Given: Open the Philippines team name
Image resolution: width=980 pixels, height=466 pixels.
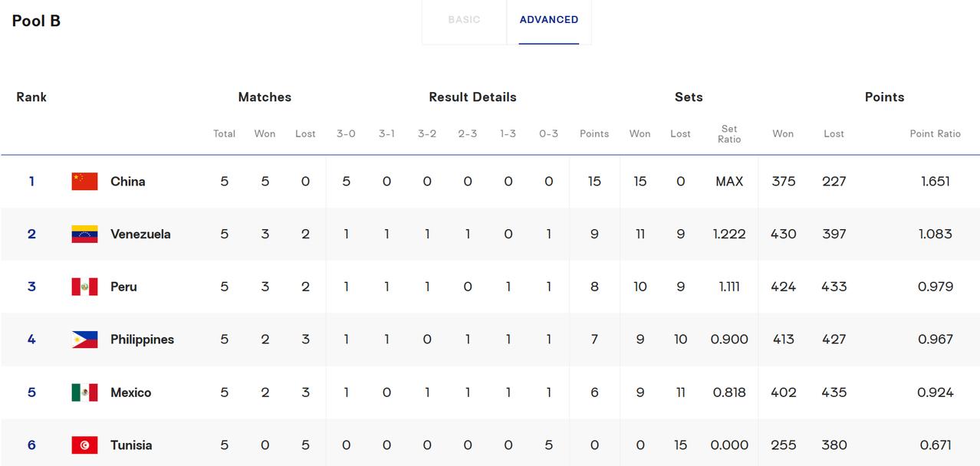Looking at the screenshot, I should click(x=142, y=340).
